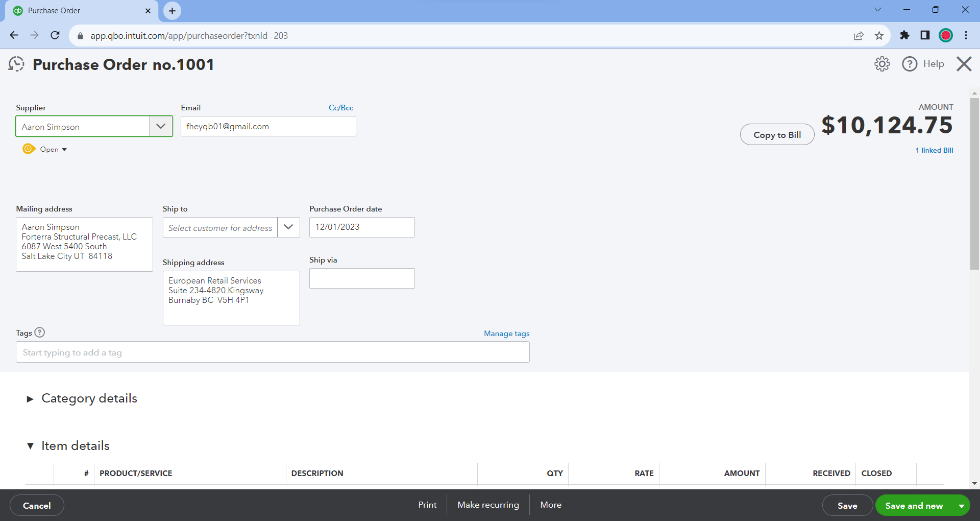980x521 pixels.
Task: Click the page vertical scrollbar thumb
Action: pos(974,183)
